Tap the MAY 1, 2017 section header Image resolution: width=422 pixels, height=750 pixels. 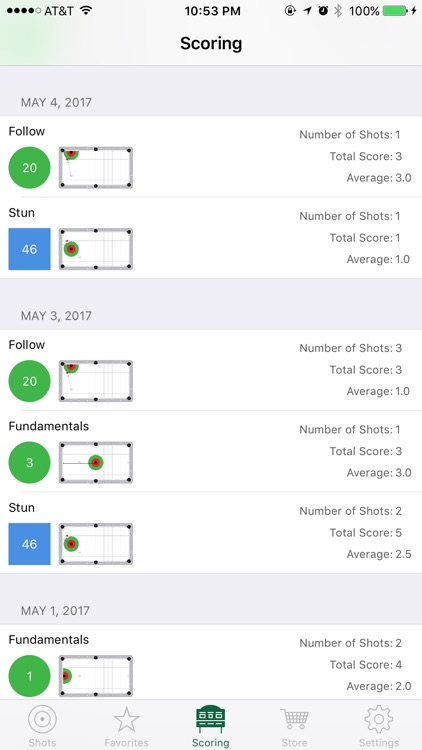[55, 611]
